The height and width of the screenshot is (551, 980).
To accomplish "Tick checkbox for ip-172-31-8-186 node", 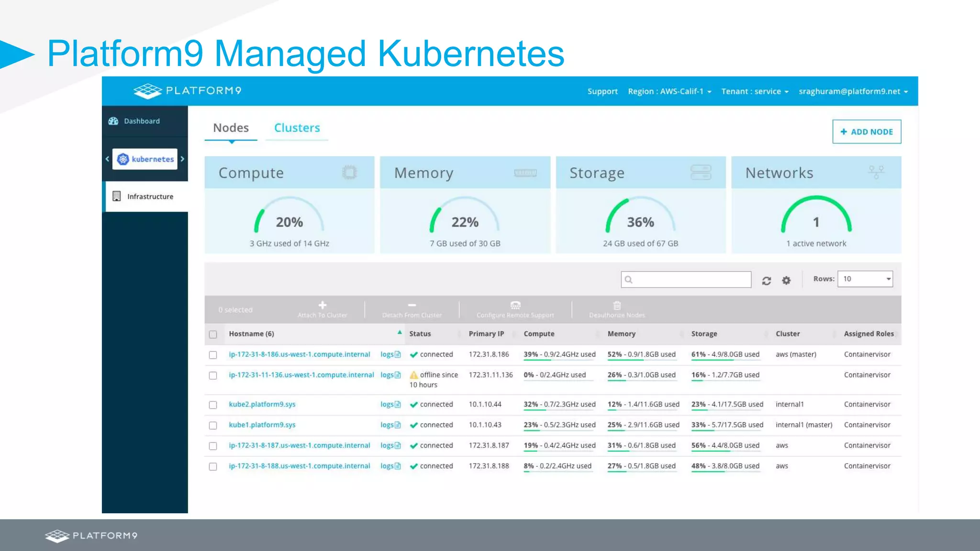I will tap(213, 355).
